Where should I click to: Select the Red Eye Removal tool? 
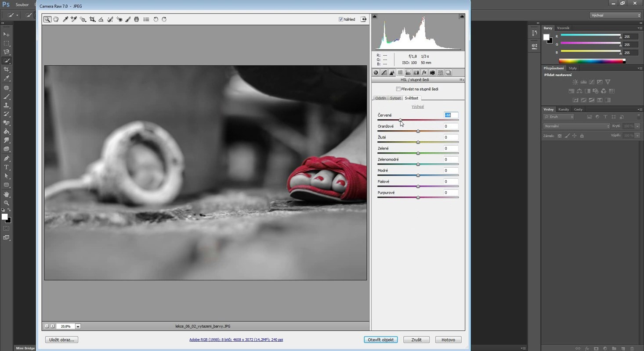point(119,19)
